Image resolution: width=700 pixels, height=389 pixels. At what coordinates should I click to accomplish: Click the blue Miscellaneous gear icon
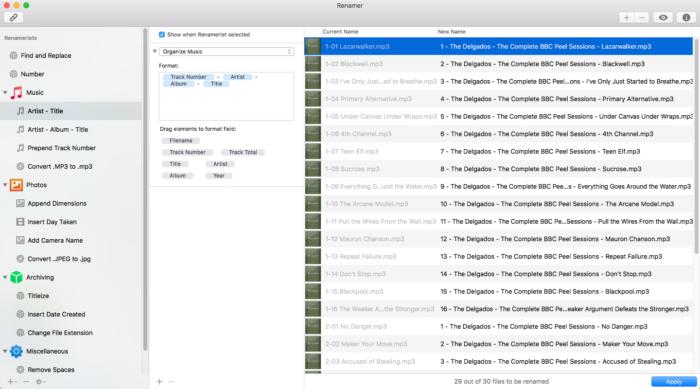pos(17,351)
